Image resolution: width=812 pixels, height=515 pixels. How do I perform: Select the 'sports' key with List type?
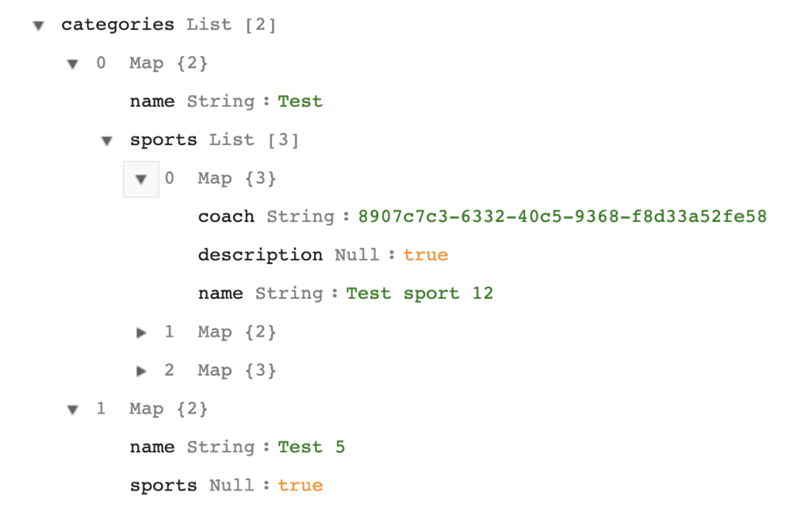tap(163, 140)
